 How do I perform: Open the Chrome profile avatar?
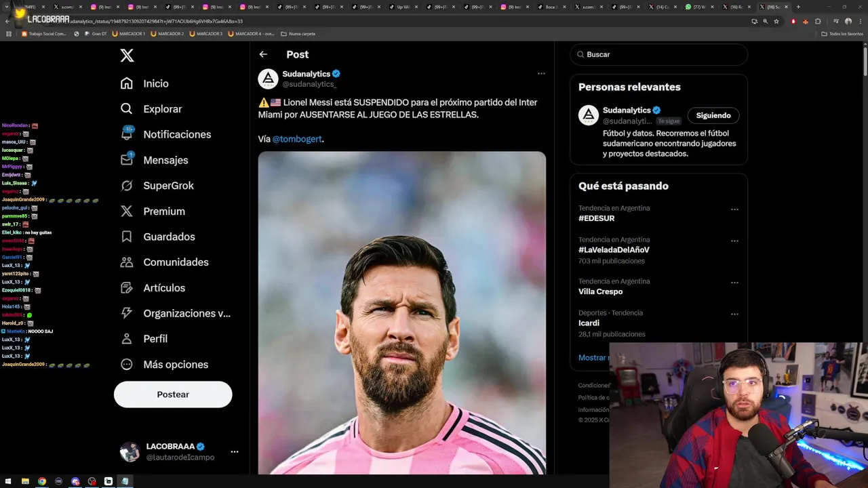(x=848, y=21)
